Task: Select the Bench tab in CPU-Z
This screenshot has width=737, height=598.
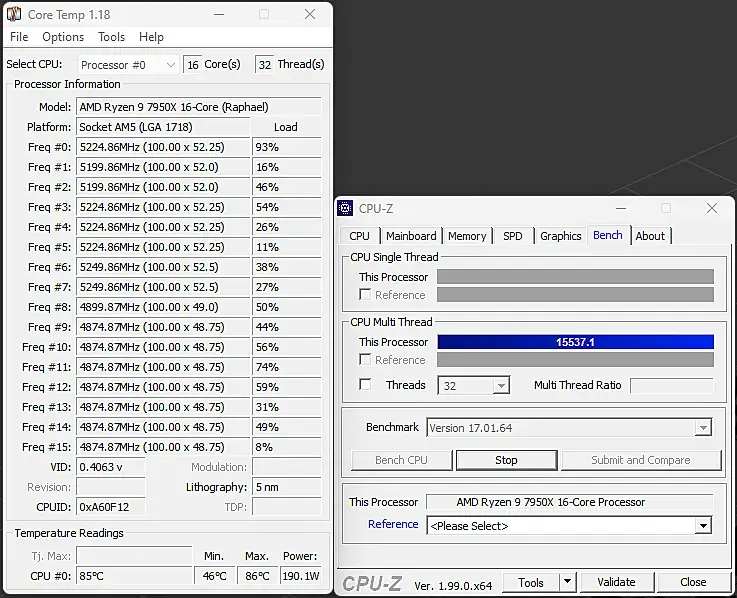Action: point(608,235)
